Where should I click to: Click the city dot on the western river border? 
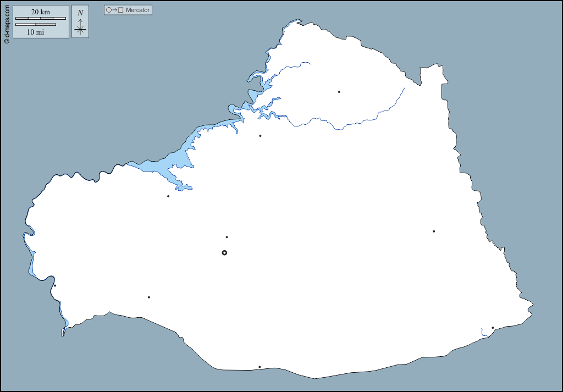(55, 286)
